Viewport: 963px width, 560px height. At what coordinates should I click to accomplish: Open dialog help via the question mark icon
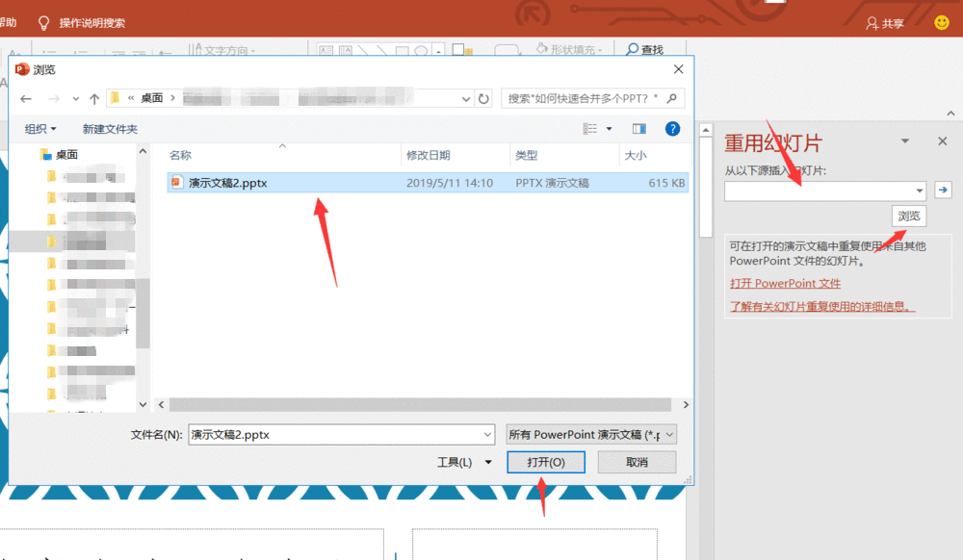pyautogui.click(x=672, y=128)
